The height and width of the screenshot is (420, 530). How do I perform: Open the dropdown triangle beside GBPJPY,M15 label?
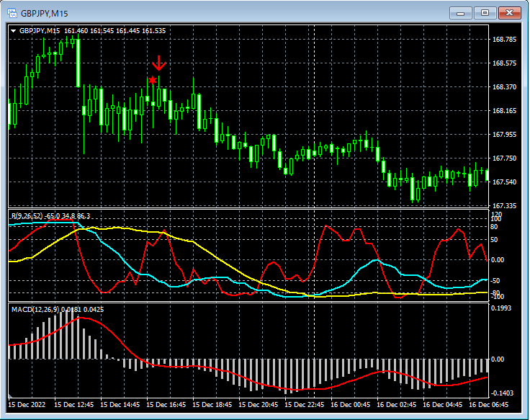click(x=13, y=31)
